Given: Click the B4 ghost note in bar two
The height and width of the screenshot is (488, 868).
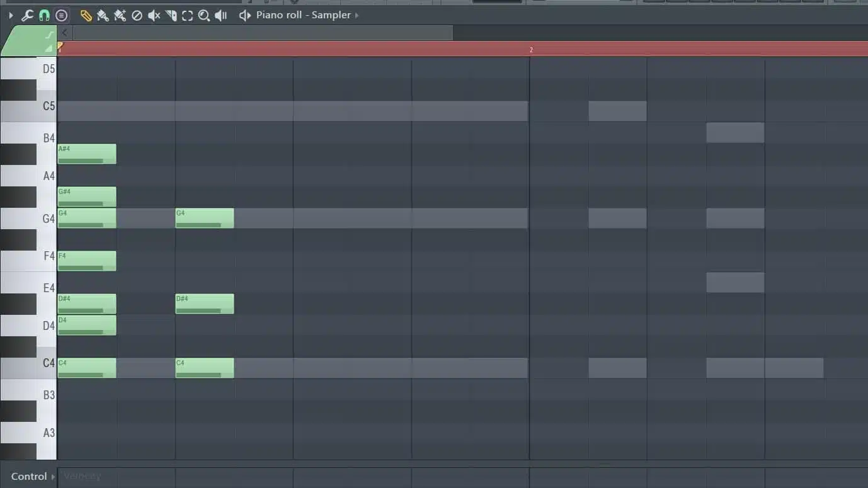Looking at the screenshot, I should [735, 133].
